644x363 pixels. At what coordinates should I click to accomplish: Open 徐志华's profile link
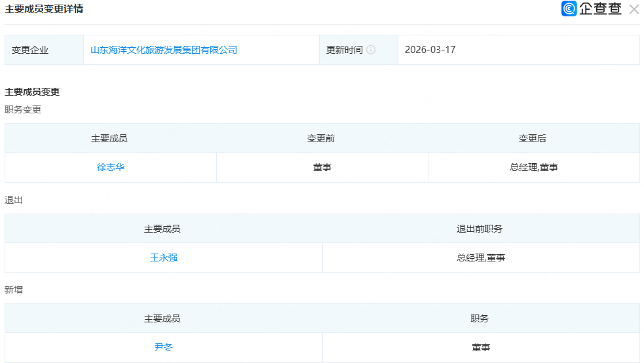[x=111, y=167]
